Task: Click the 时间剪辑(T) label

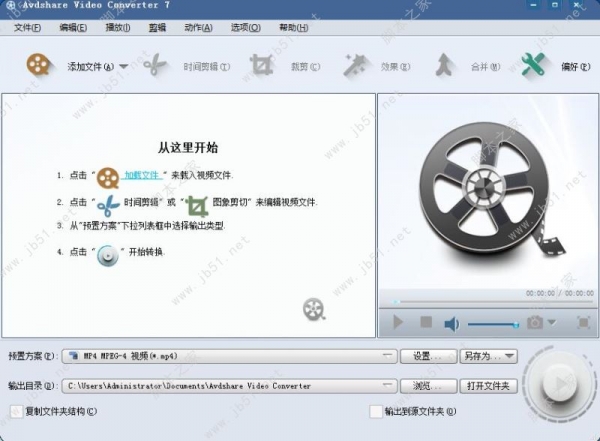Action: click(x=207, y=67)
